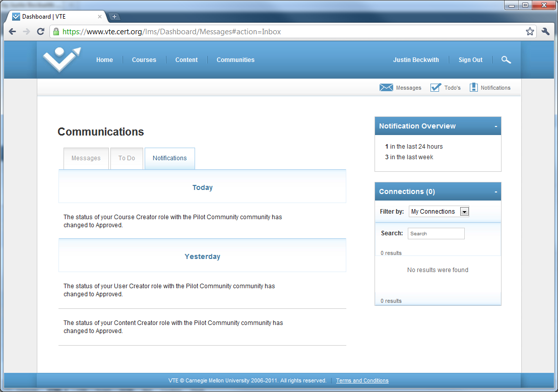
Task: Open the search magnifier icon in header
Action: pyautogui.click(x=506, y=60)
